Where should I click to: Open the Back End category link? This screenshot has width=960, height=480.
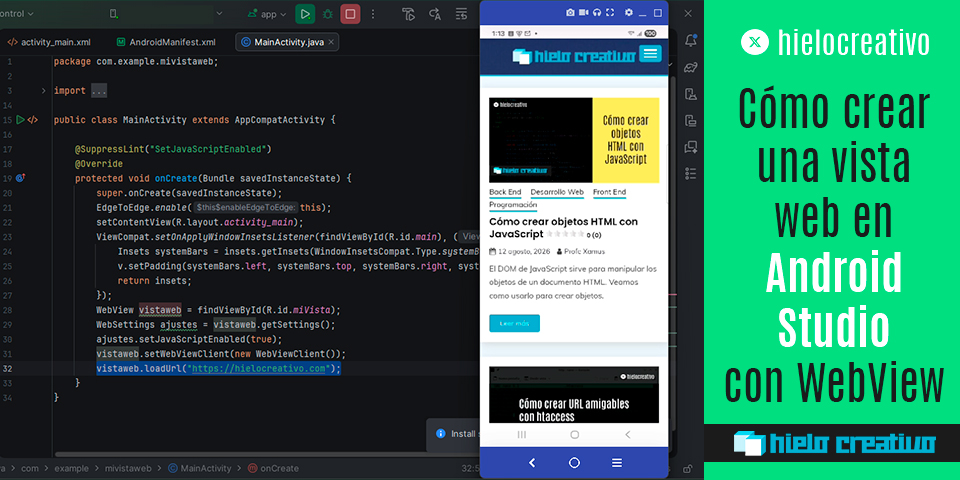click(x=505, y=193)
